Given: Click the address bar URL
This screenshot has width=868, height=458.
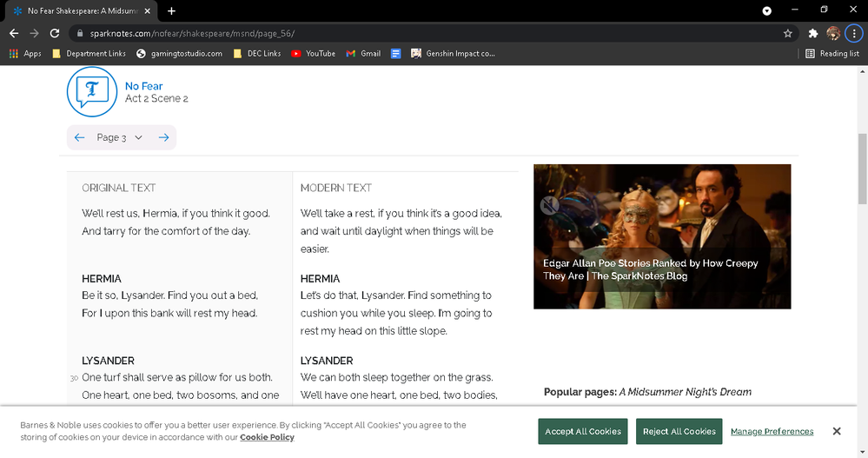Looking at the screenshot, I should (192, 33).
